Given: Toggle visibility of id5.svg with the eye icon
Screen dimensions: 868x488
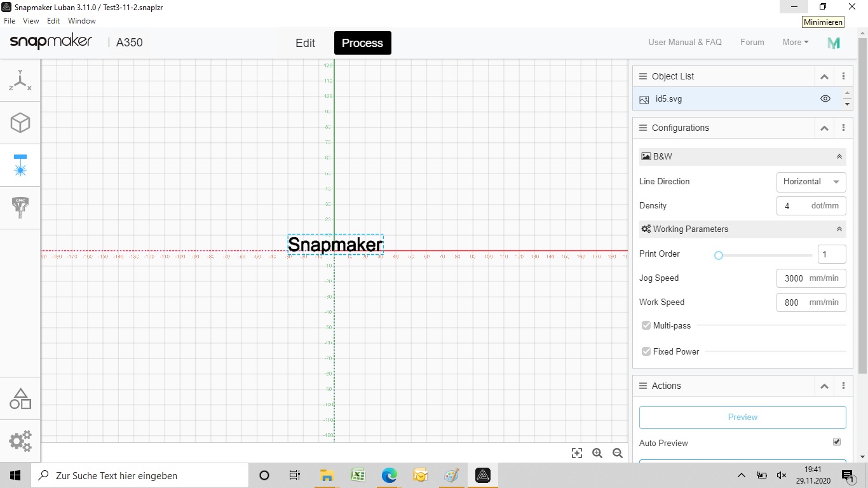Looking at the screenshot, I should pos(825,98).
